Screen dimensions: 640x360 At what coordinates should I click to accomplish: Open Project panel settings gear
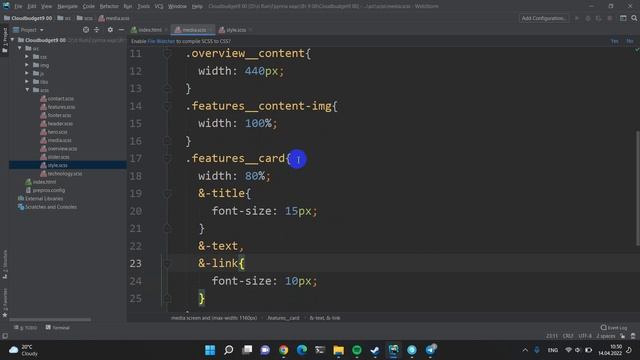[110, 30]
